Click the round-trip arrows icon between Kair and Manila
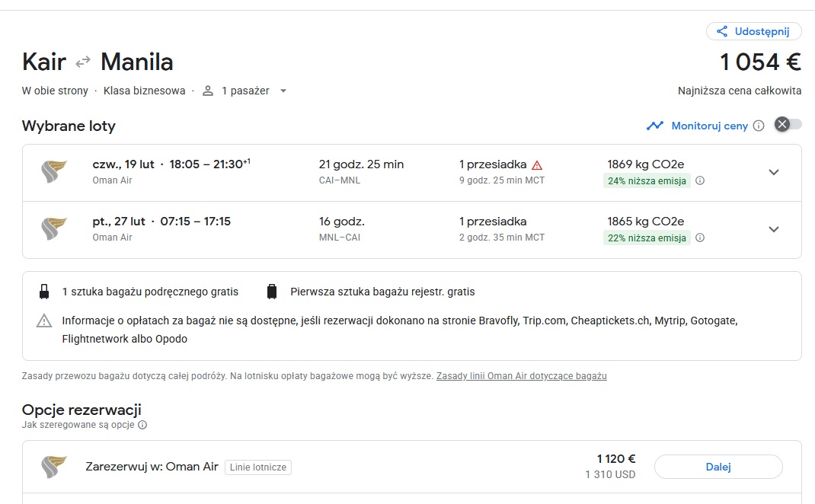Image resolution: width=815 pixels, height=504 pixels. click(x=83, y=62)
